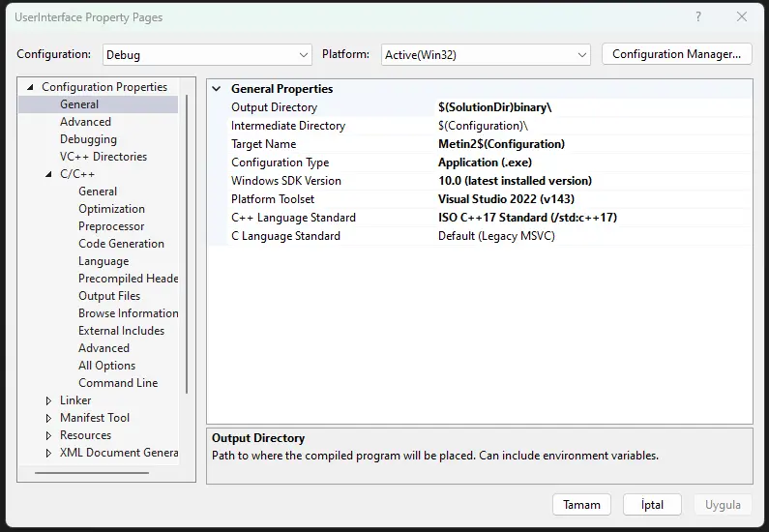
Task: Click the horizontal scrollbar under the tree
Action: coord(92,473)
